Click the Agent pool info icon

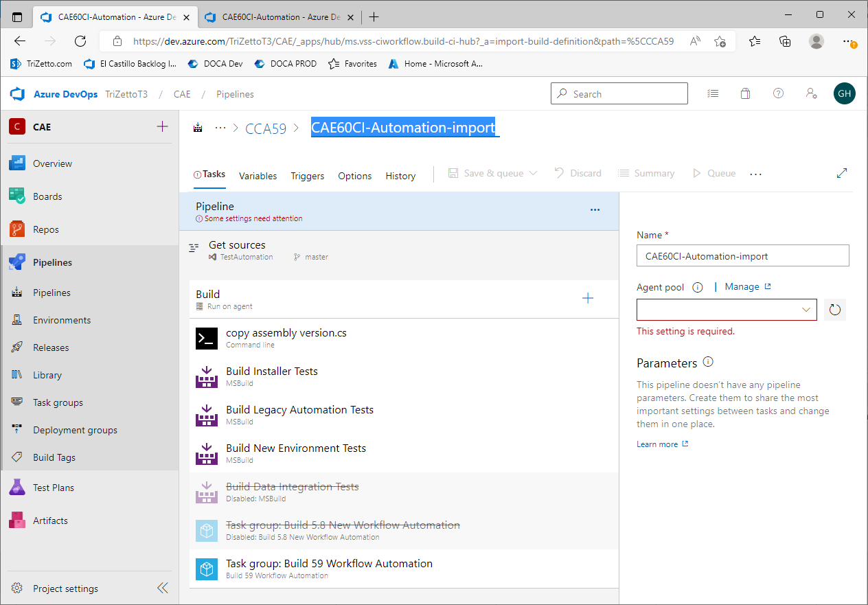pos(698,288)
